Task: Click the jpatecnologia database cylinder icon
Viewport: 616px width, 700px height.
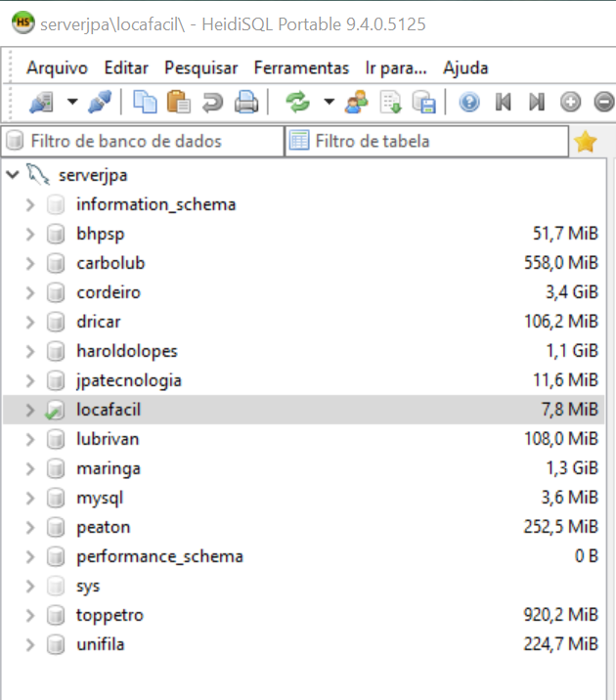Action: [x=56, y=381]
